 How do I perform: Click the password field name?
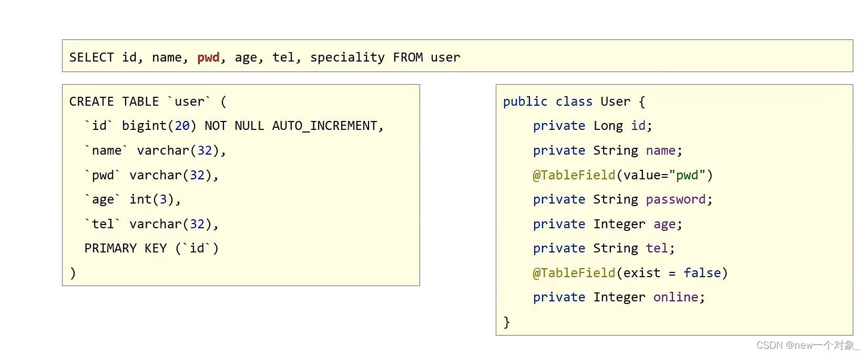[676, 199]
